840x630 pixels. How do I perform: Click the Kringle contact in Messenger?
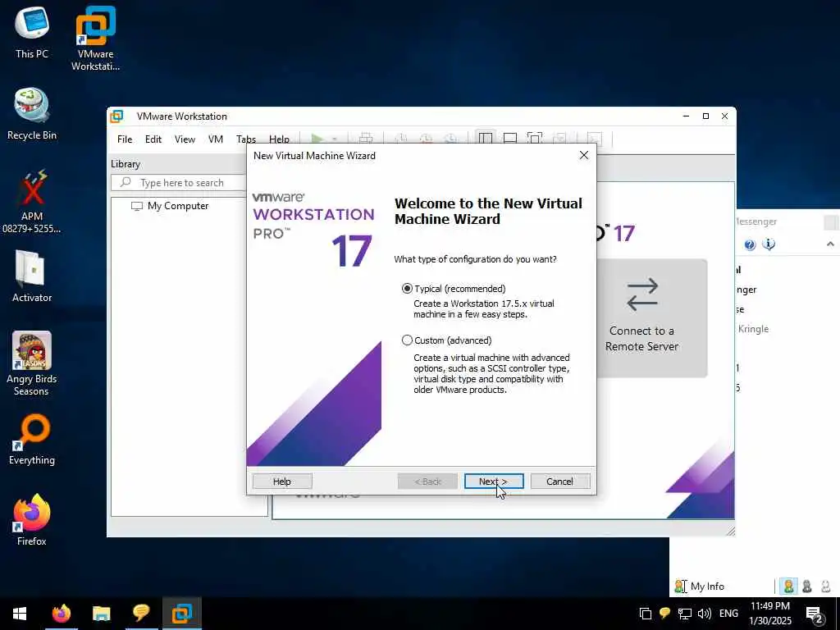click(x=753, y=329)
